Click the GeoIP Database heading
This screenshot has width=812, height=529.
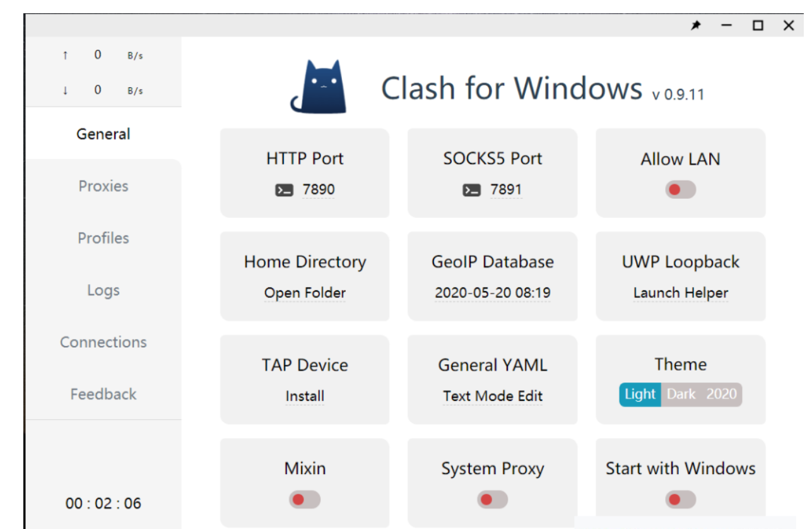493,262
